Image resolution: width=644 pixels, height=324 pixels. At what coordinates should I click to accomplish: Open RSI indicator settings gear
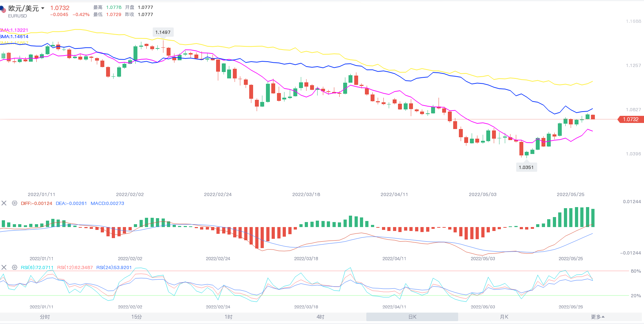(x=15, y=267)
